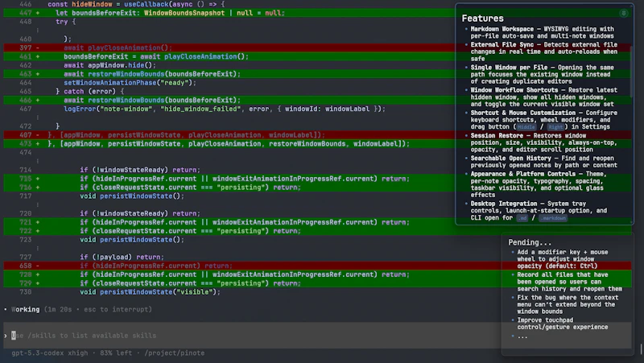Click added line 722 closeRequestState check
Image resolution: width=644 pixels, height=363 pixels.
(x=190, y=231)
